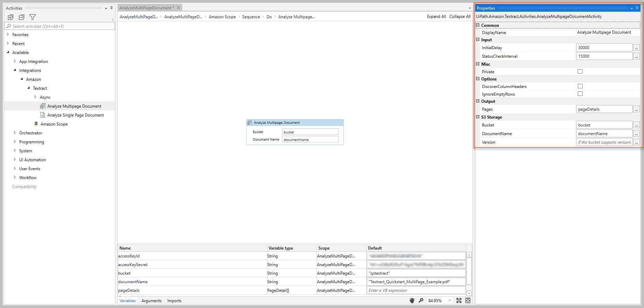Click Document Name field in activity card
This screenshot has width=644, height=308.
310,140
